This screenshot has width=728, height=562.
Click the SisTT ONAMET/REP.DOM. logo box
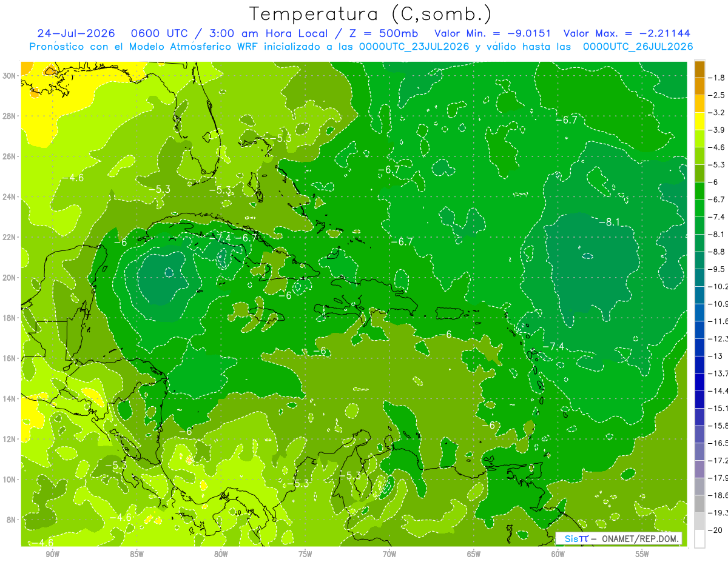point(619,538)
